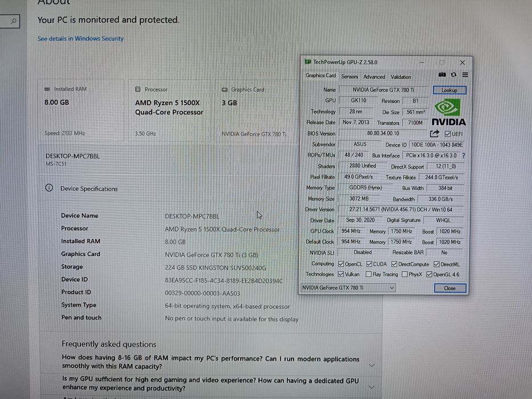Viewport: 532px width, 399px height.
Task: Click the Memory Size 3072 MB value
Action: click(359, 198)
